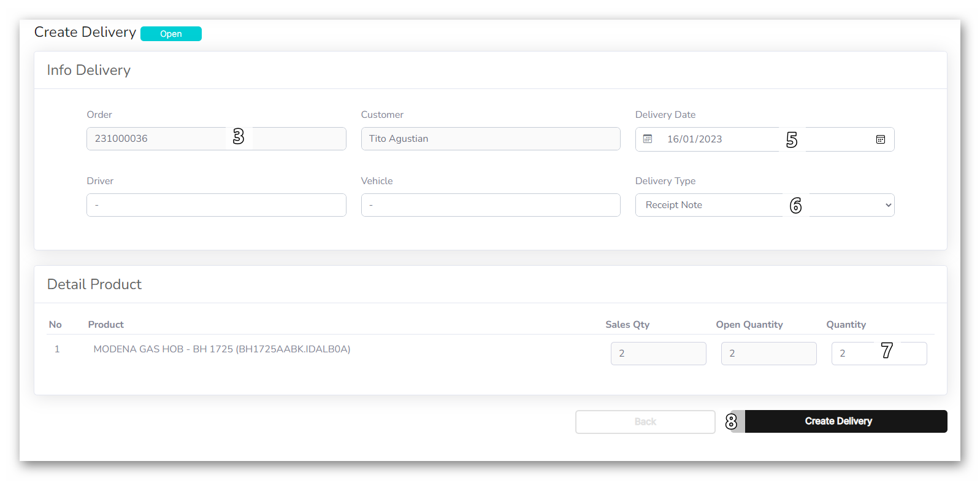
Task: Expand the Delivery Type dropdown arrow
Action: click(888, 205)
